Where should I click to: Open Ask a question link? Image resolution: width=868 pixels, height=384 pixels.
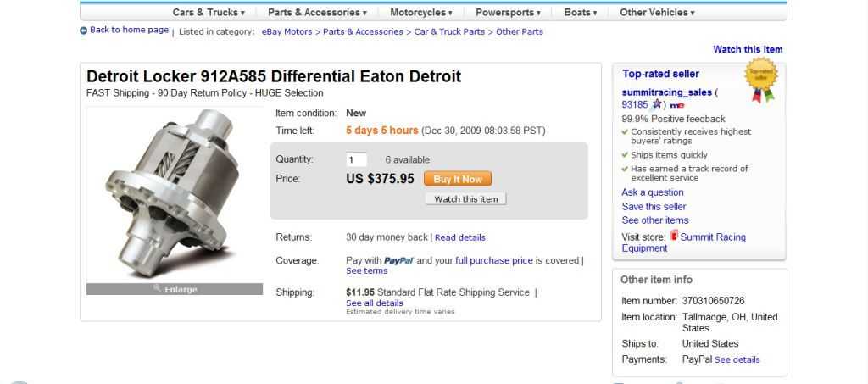pyautogui.click(x=652, y=192)
